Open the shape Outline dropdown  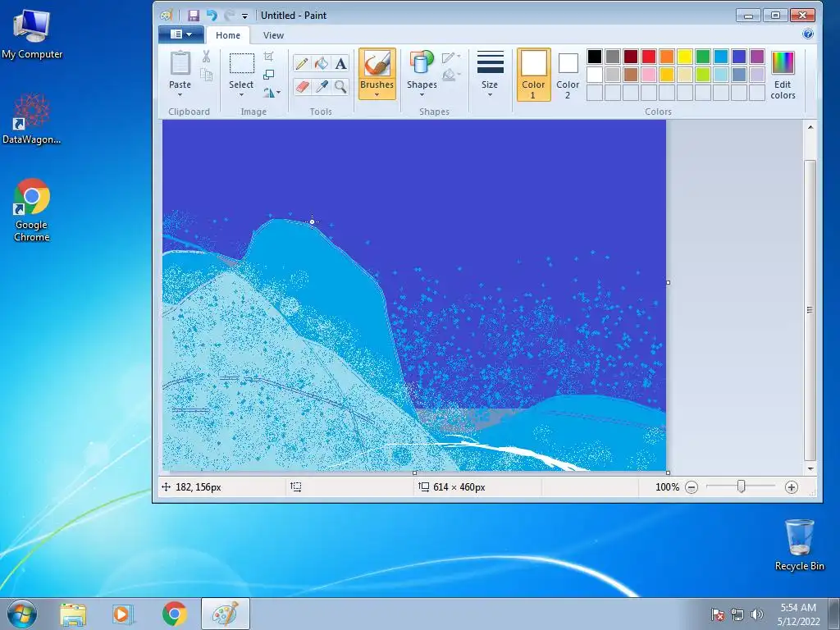tap(450, 57)
